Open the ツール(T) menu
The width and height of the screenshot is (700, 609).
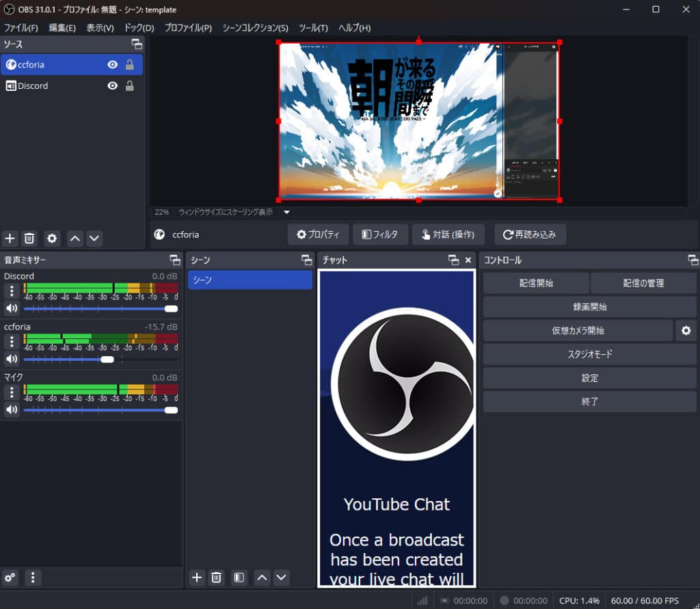click(x=313, y=28)
